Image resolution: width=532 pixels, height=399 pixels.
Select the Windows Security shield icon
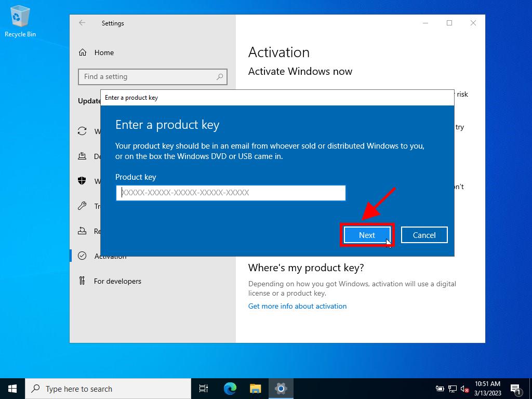coord(82,181)
